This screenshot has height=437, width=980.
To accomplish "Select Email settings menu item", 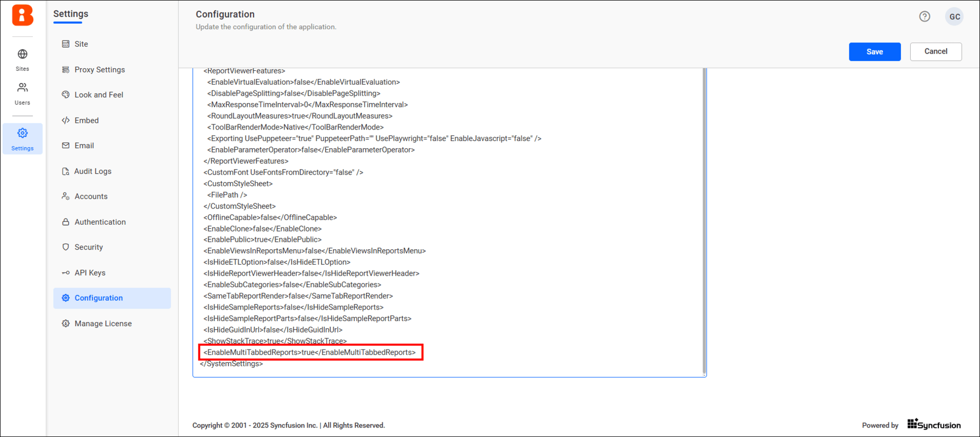I will point(84,146).
